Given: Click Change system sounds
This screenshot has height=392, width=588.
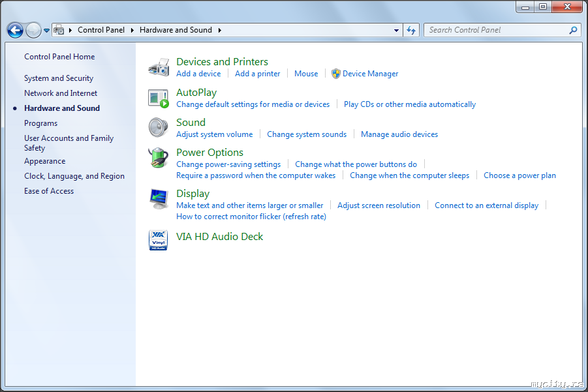Looking at the screenshot, I should point(307,134).
